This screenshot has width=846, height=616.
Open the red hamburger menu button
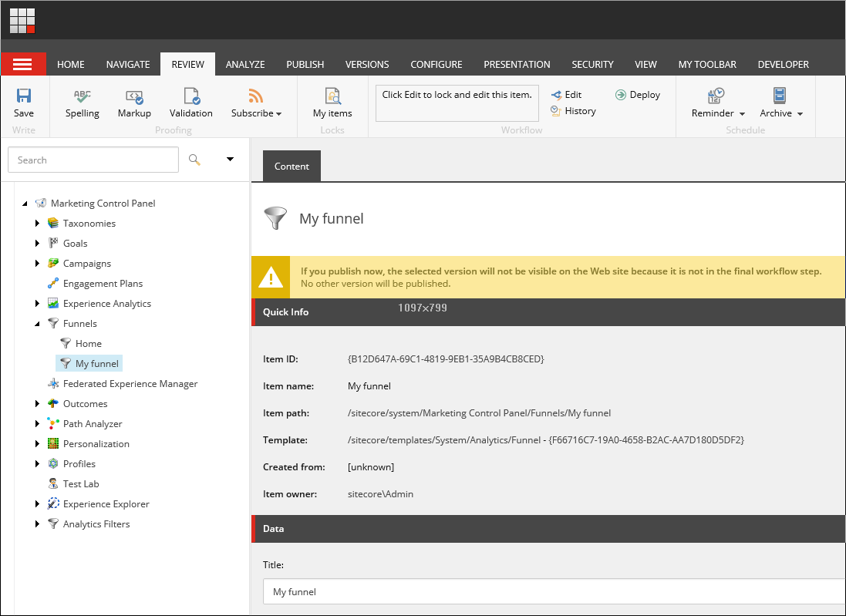23,64
